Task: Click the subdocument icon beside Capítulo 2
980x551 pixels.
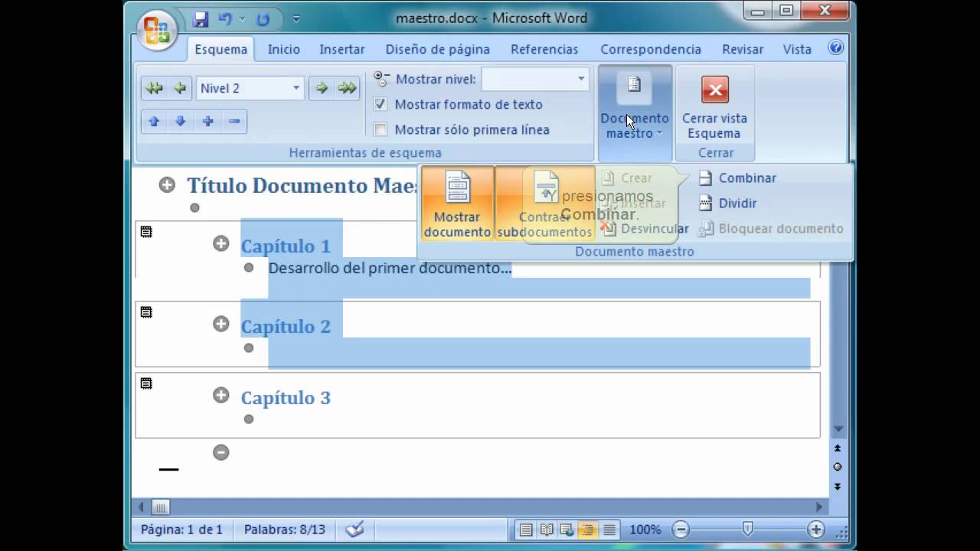Action: pos(146,311)
